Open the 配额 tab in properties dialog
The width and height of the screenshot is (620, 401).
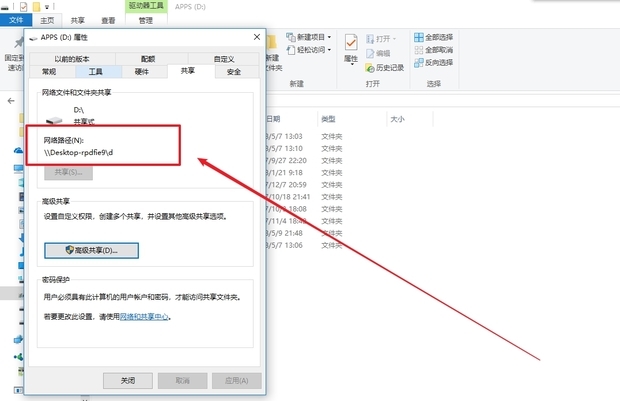pyautogui.click(x=148, y=59)
